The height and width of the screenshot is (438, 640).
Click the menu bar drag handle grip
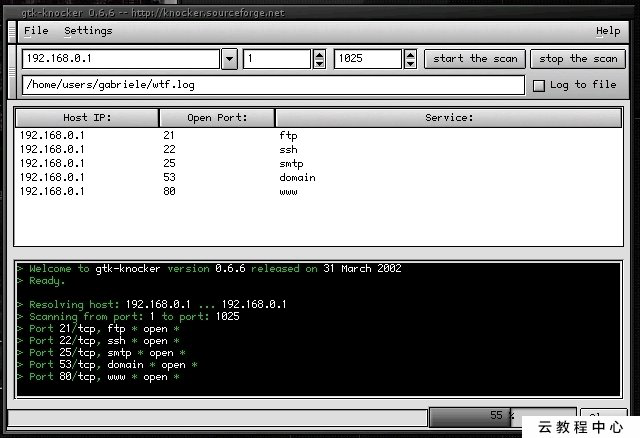click(x=12, y=32)
